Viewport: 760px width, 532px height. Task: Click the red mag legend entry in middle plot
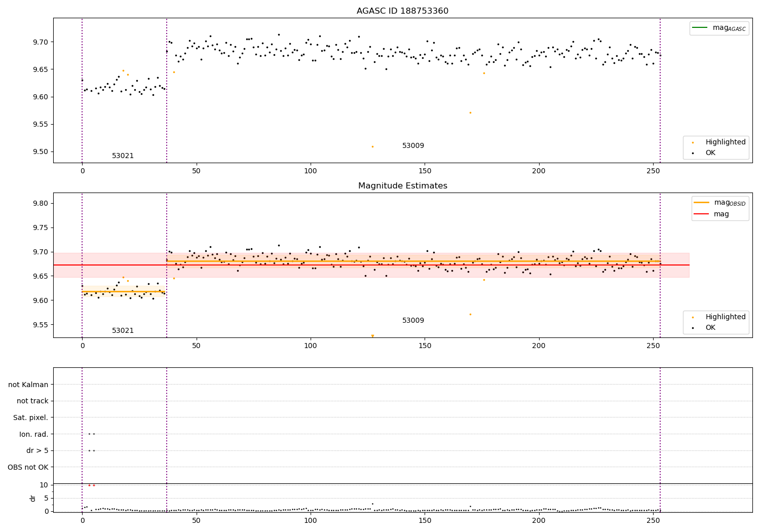[711, 214]
